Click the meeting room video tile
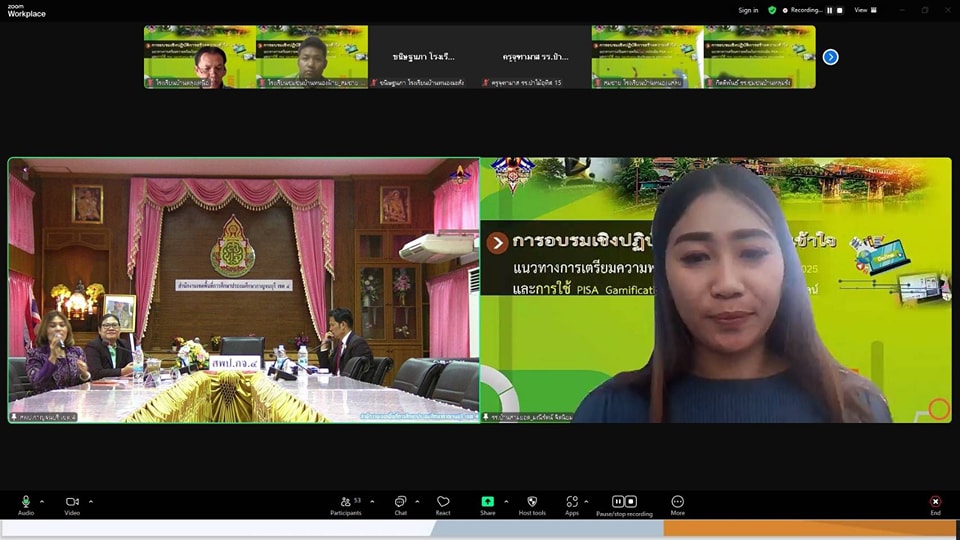Screen dimensions: 960x540 (244, 290)
